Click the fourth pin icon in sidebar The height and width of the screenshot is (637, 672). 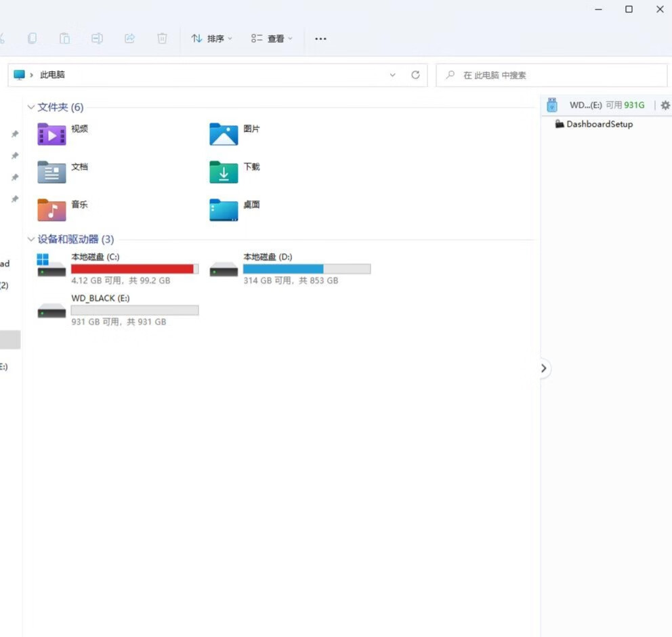click(x=15, y=199)
